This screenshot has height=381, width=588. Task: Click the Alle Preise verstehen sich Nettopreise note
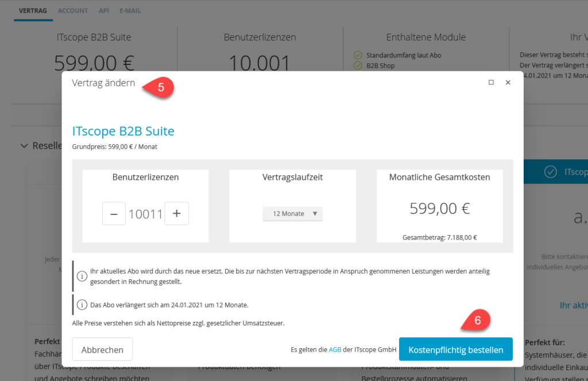pyautogui.click(x=178, y=323)
